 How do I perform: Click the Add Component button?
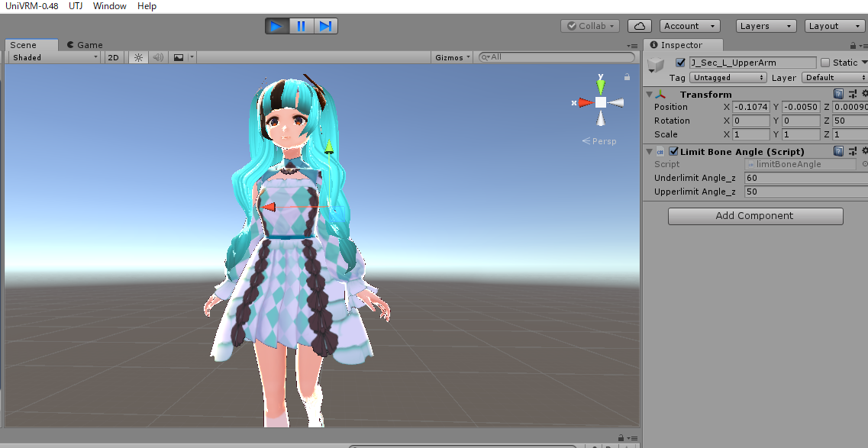755,216
